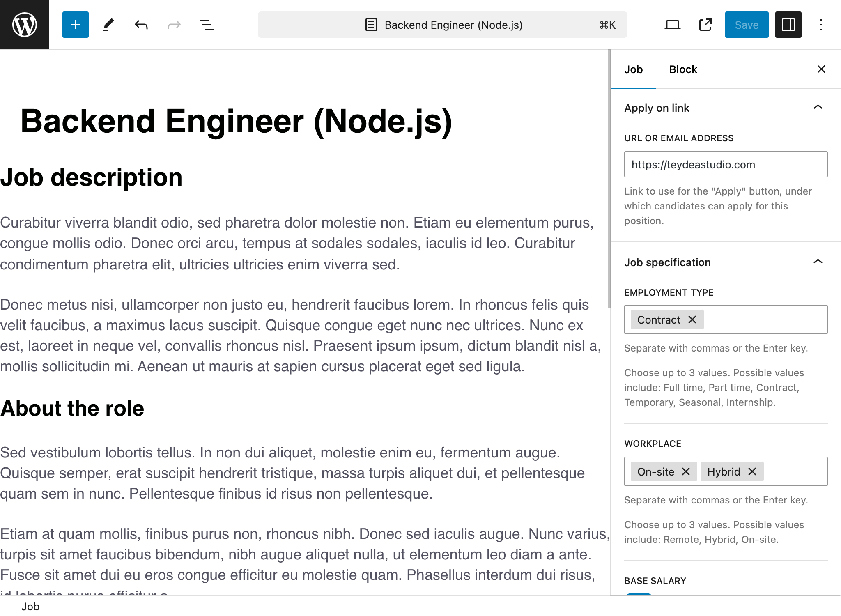Screen dimensions: 841x616
Task: Click the Undo arrow icon
Action: [x=140, y=25]
